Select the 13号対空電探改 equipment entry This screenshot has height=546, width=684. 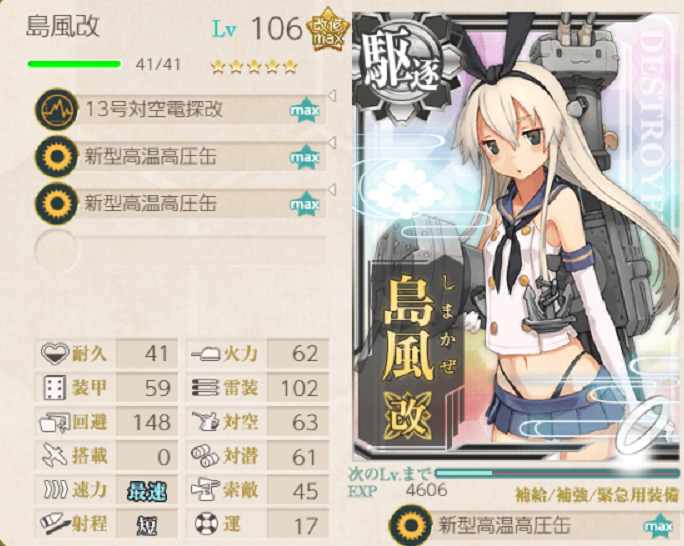point(180,109)
